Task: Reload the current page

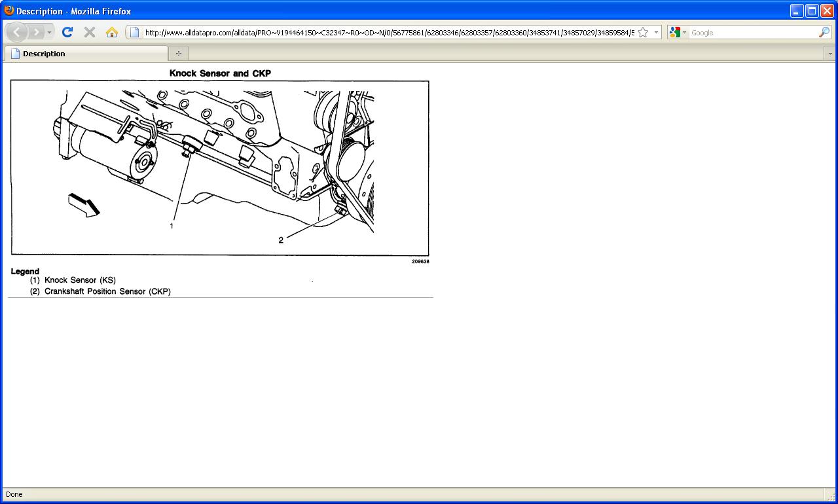Action: [67, 32]
